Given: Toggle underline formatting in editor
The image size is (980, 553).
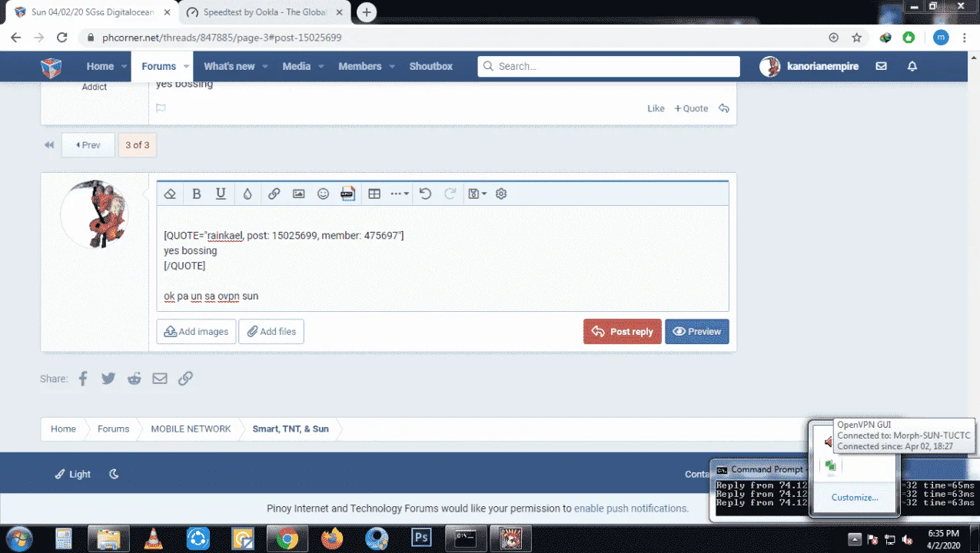Looking at the screenshot, I should (x=221, y=194).
